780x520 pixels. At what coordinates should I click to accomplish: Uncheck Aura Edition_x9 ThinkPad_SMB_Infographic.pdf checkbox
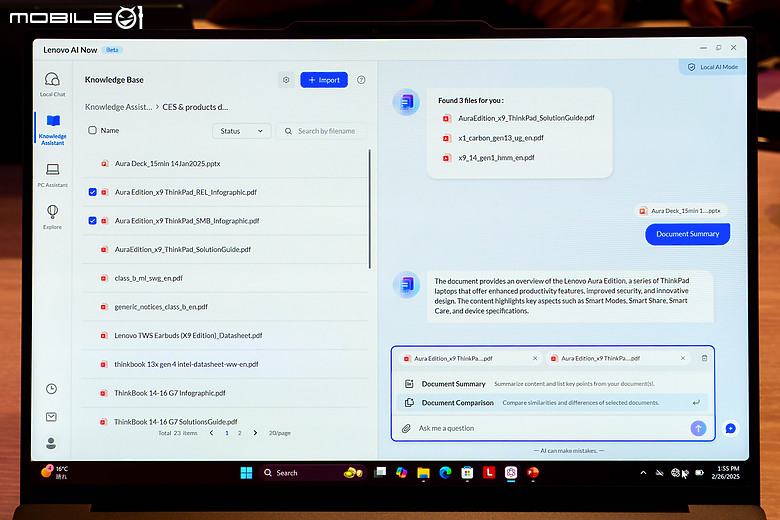93,220
